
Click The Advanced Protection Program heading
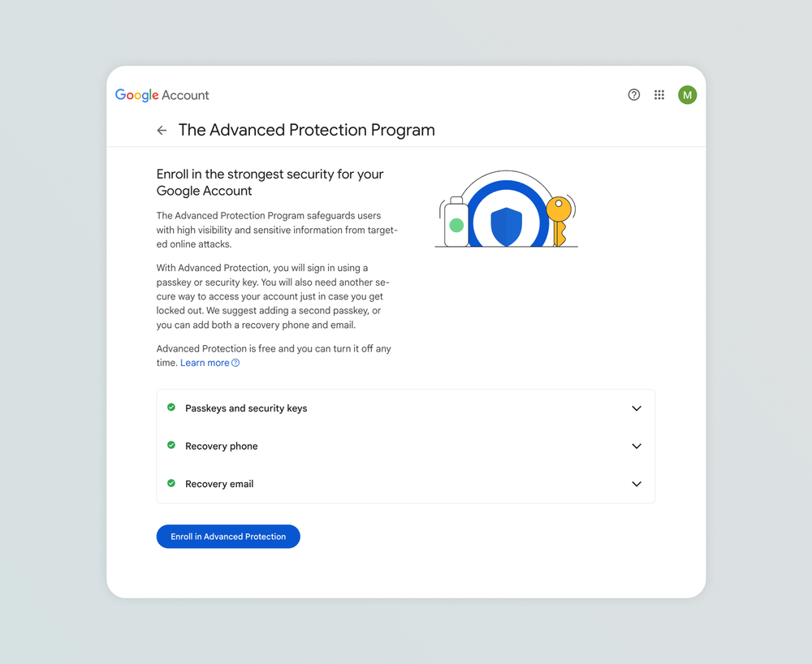307,130
